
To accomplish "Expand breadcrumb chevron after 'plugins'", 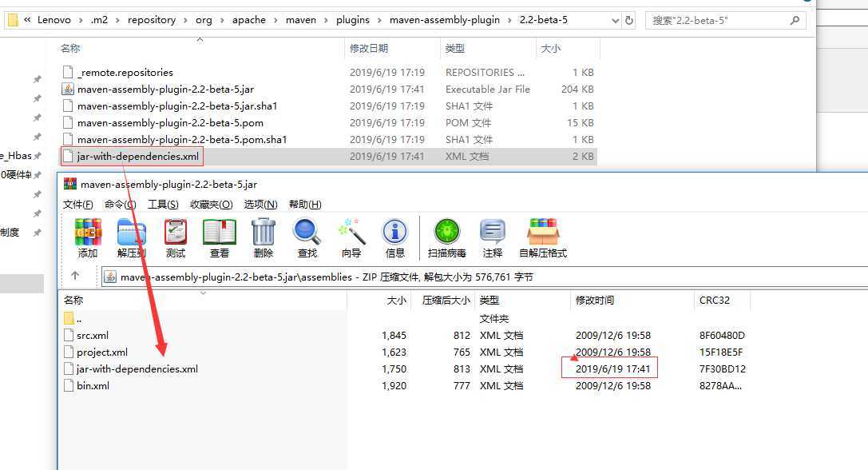I will (379, 21).
